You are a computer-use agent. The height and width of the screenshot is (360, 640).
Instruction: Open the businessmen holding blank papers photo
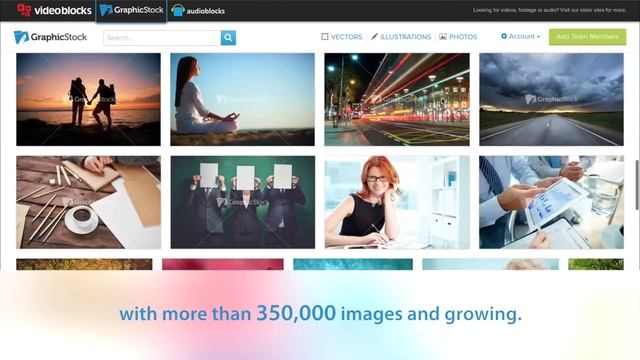coord(242,202)
